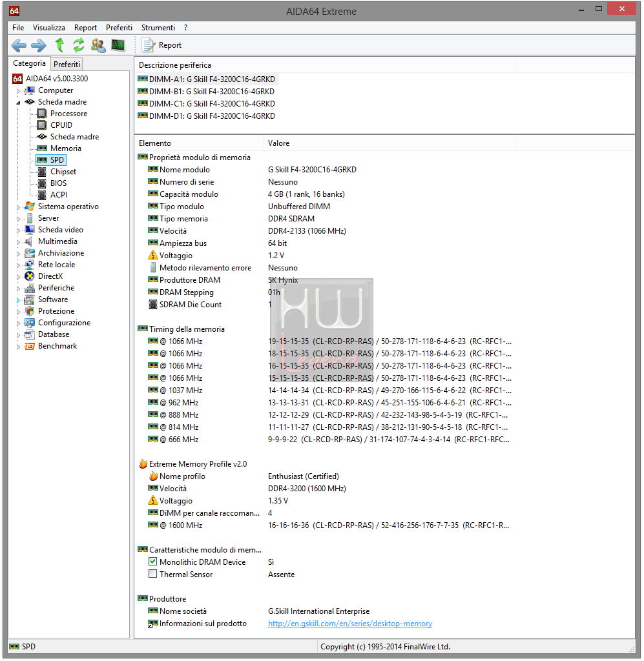
Task: Open the gskill.com desktop-memory link
Action: click(x=350, y=623)
